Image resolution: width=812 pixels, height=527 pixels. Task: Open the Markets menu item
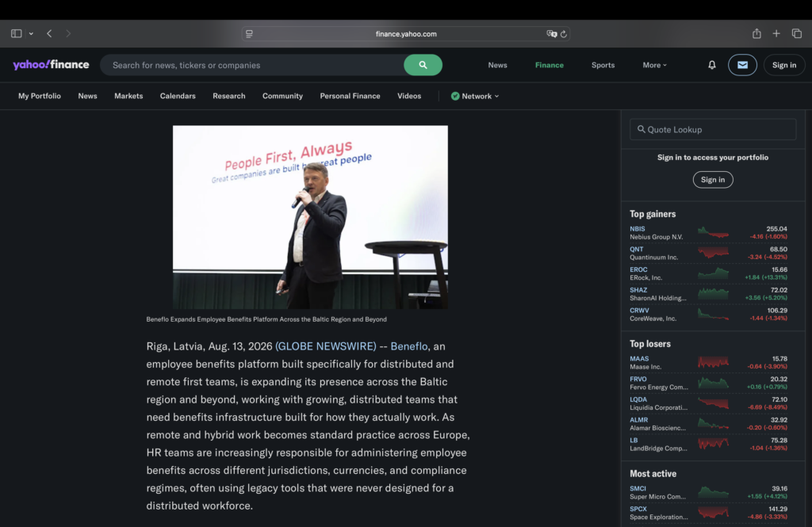[x=128, y=96]
